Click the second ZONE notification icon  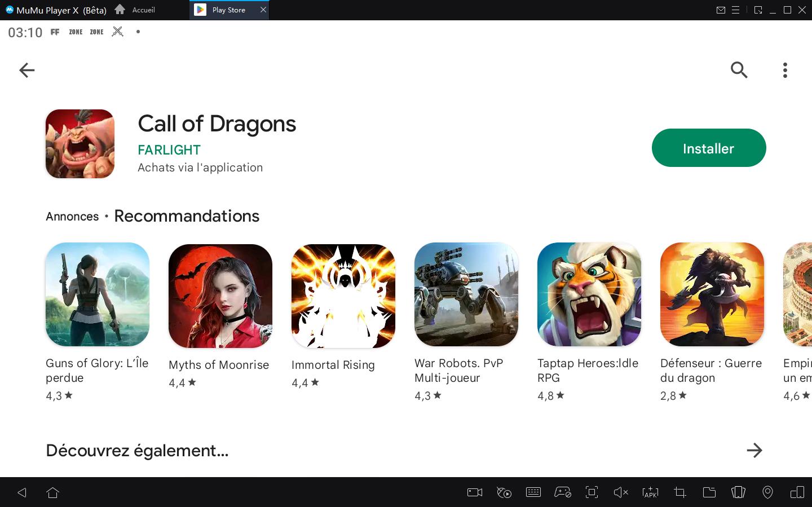(96, 32)
